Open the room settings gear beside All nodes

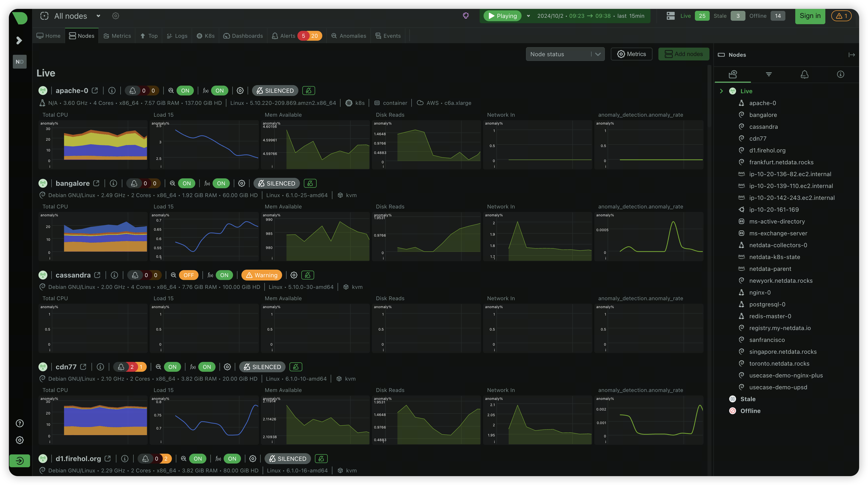116,16
